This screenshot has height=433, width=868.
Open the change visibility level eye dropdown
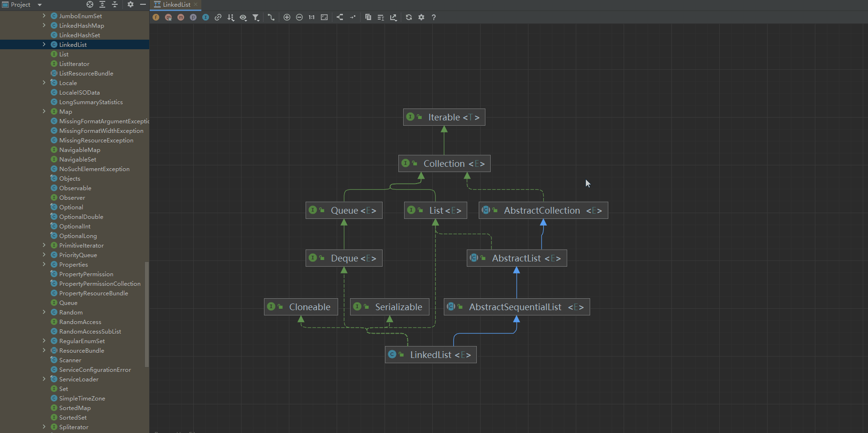(243, 17)
